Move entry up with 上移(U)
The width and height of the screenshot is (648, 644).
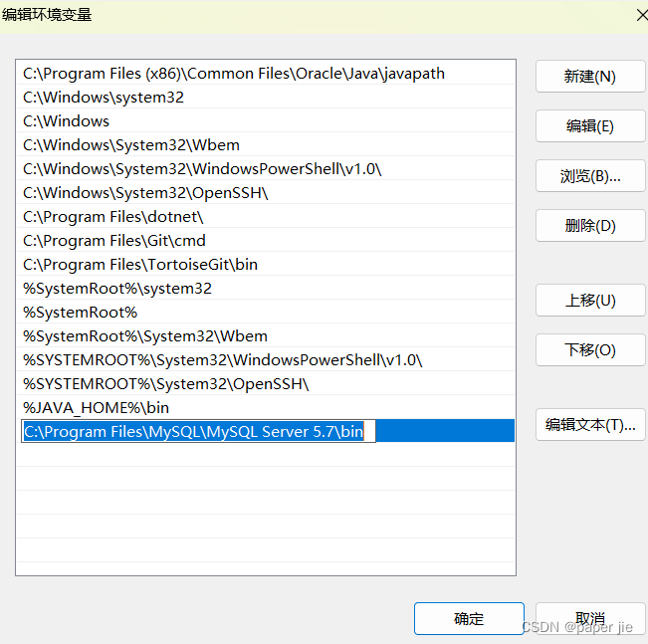pyautogui.click(x=590, y=301)
